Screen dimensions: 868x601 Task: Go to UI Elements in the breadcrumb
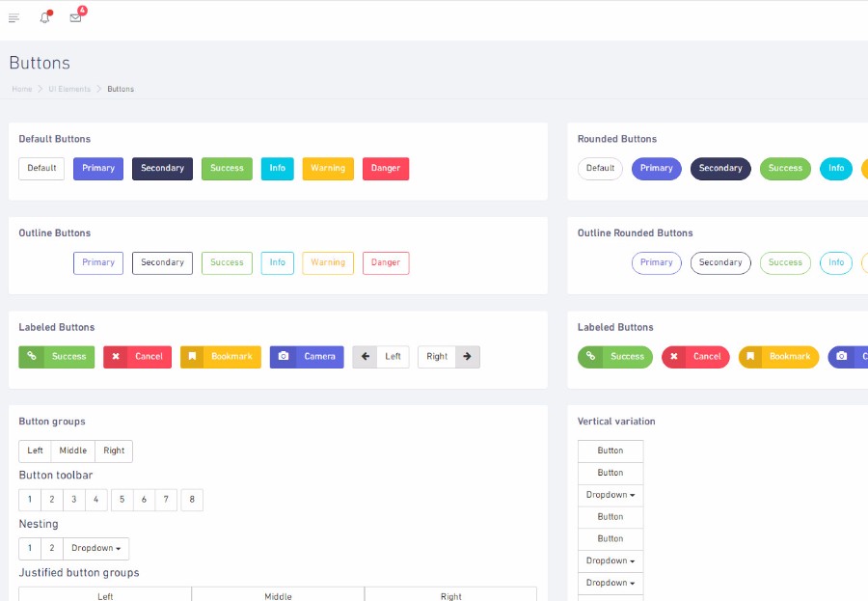[x=69, y=89]
